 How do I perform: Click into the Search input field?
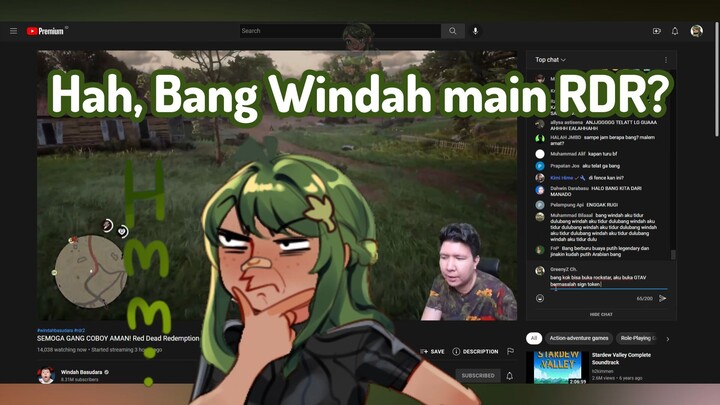coord(340,31)
